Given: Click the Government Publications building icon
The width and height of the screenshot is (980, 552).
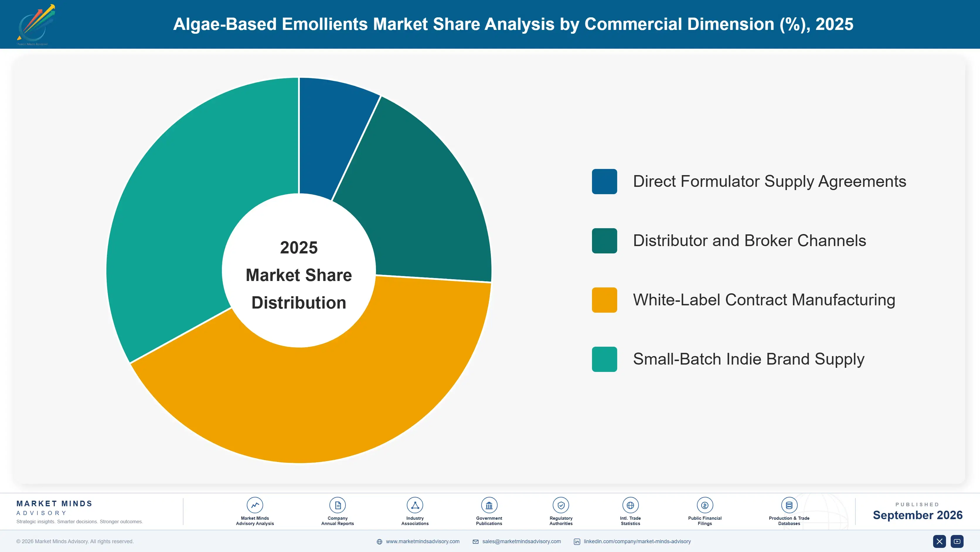Looking at the screenshot, I should tap(489, 505).
